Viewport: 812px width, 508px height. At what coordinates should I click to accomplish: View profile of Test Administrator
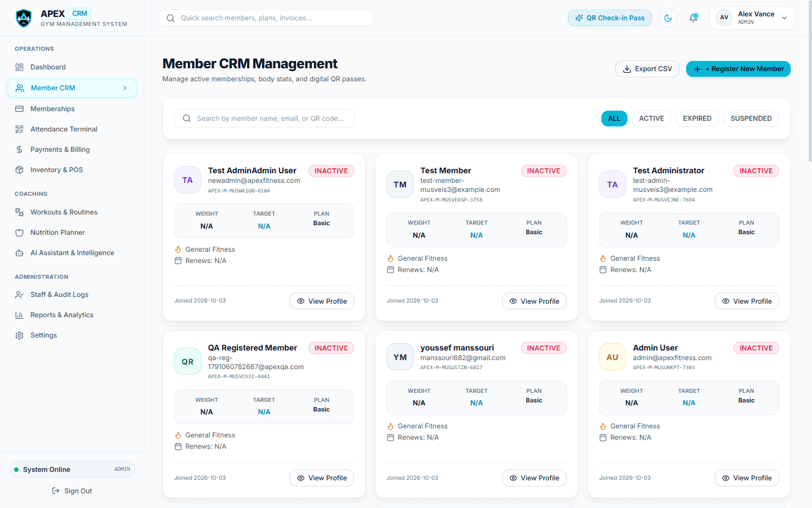point(747,301)
